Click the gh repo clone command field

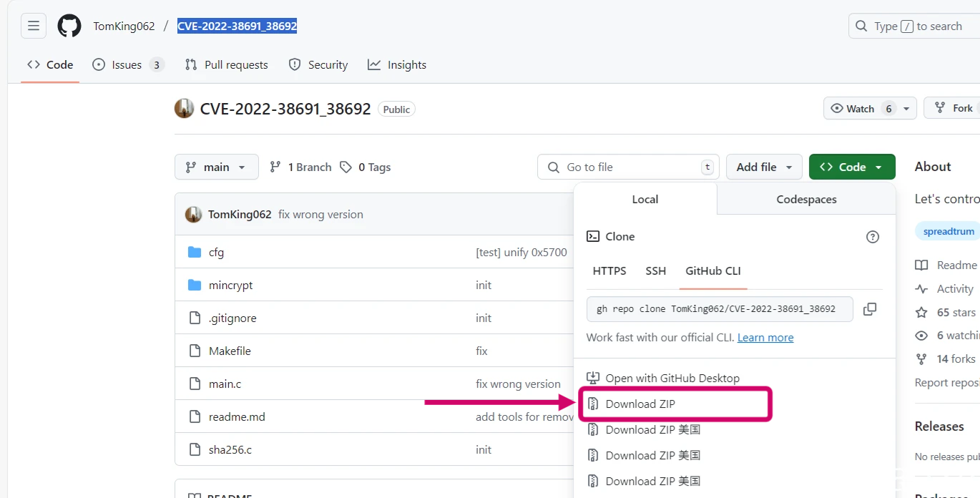click(x=720, y=309)
